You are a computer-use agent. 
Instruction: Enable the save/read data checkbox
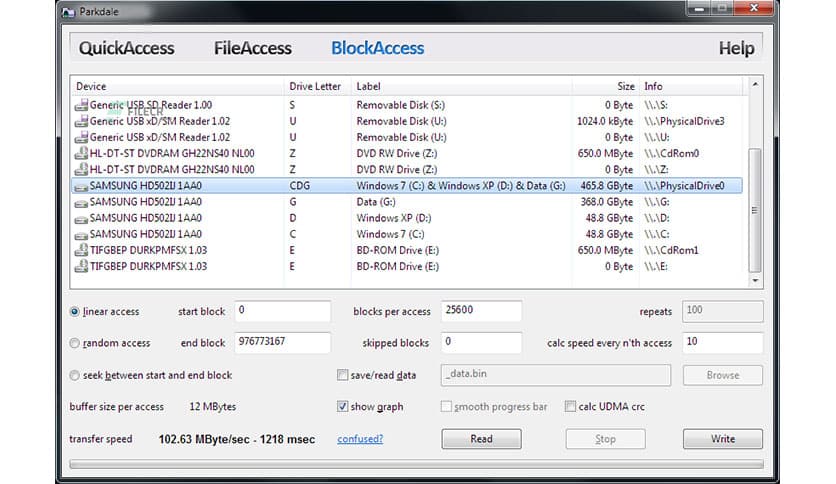[x=343, y=375]
